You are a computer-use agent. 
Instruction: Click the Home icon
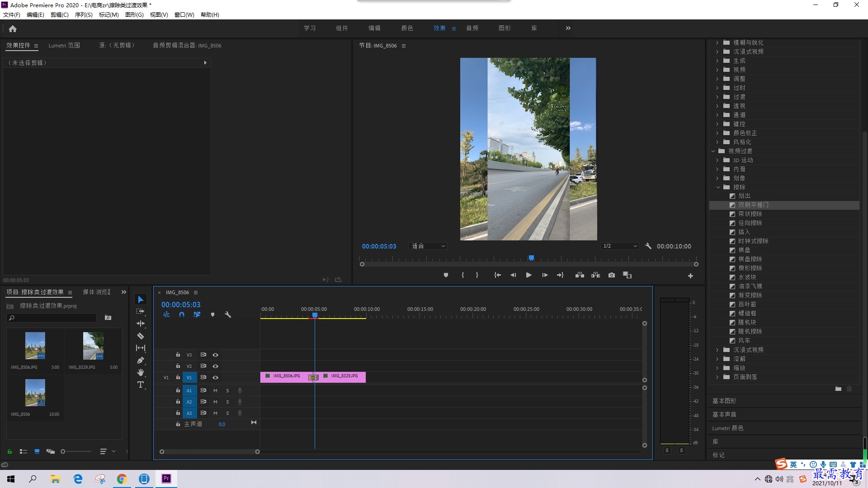[13, 28]
